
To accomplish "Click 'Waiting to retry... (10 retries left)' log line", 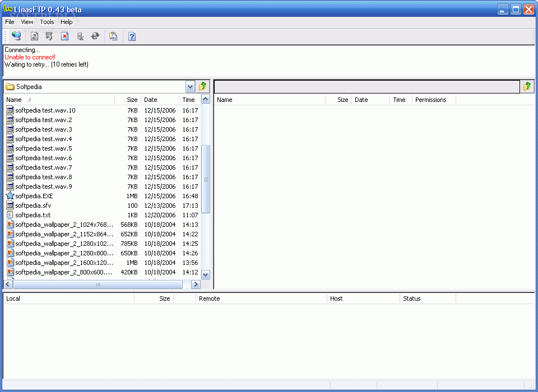I will click(47, 64).
